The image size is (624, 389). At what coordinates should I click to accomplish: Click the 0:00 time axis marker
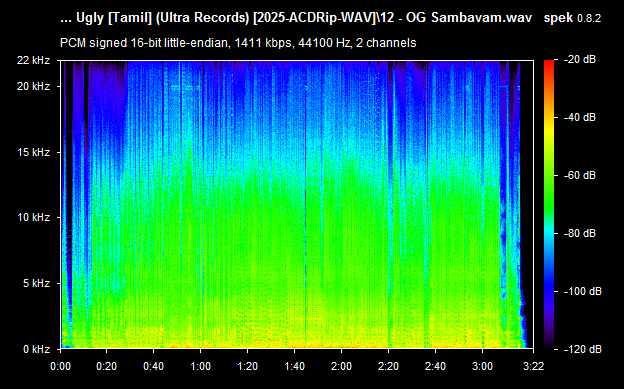pyautogui.click(x=61, y=366)
